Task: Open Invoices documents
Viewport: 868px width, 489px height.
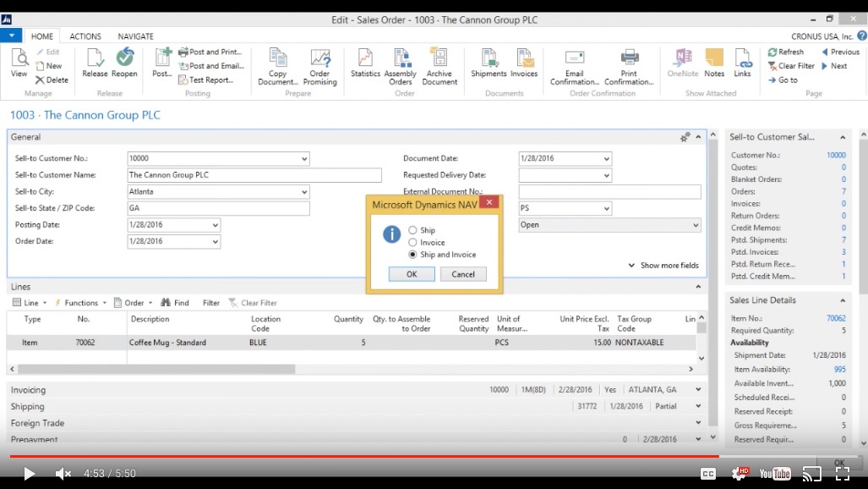Action: coord(524,63)
